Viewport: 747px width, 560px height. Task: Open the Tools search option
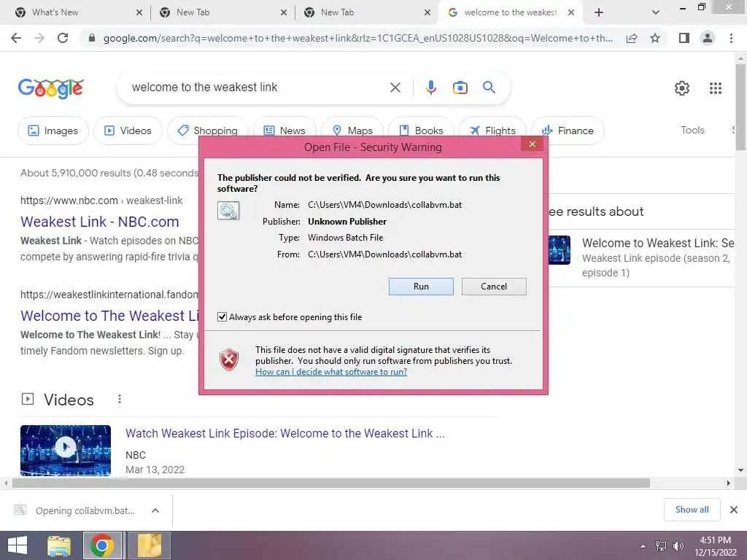click(692, 130)
